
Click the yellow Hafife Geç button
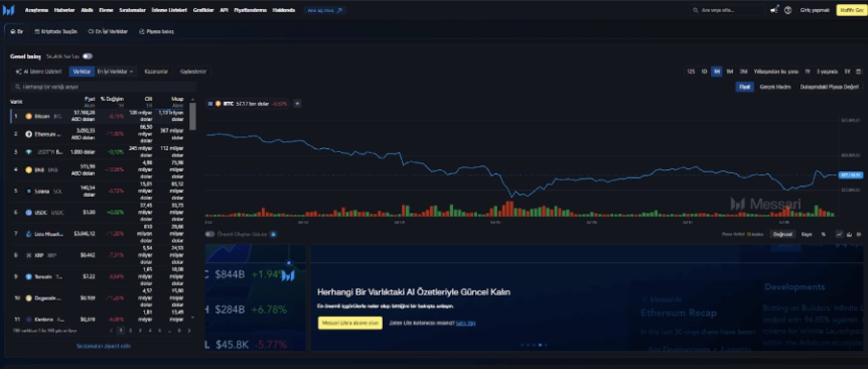click(x=851, y=10)
